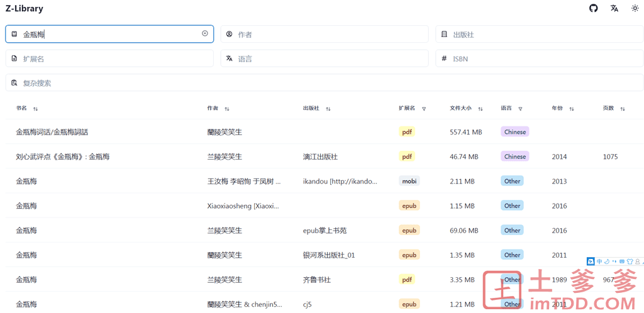The image size is (644, 313).
Task: Open 刘心武评点《金瓶梅》 book row
Action: pyautogui.click(x=325, y=156)
